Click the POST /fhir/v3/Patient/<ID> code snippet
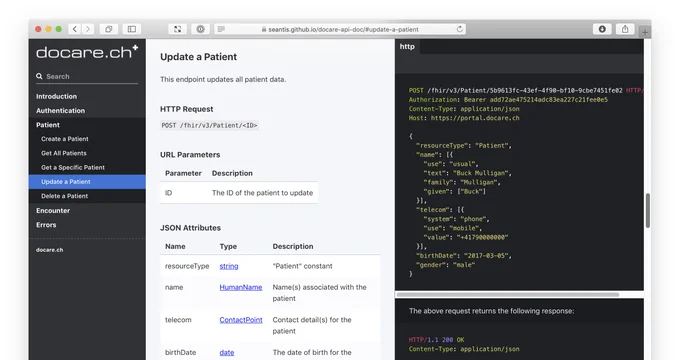 coord(209,125)
